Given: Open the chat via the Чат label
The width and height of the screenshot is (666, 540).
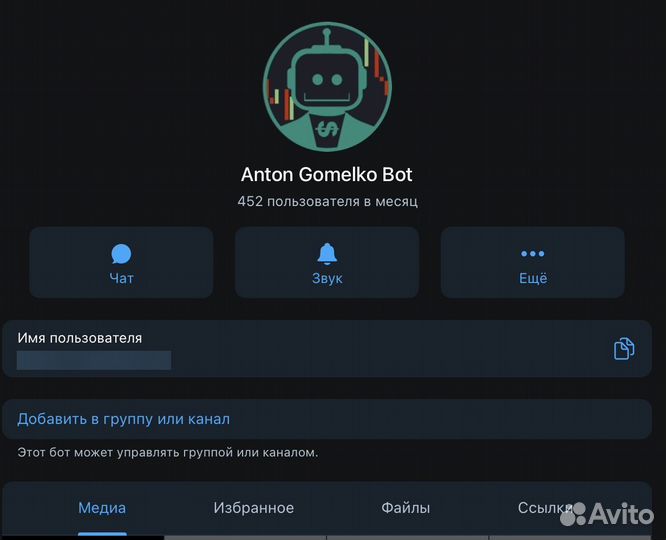Looking at the screenshot, I should click(121, 279).
